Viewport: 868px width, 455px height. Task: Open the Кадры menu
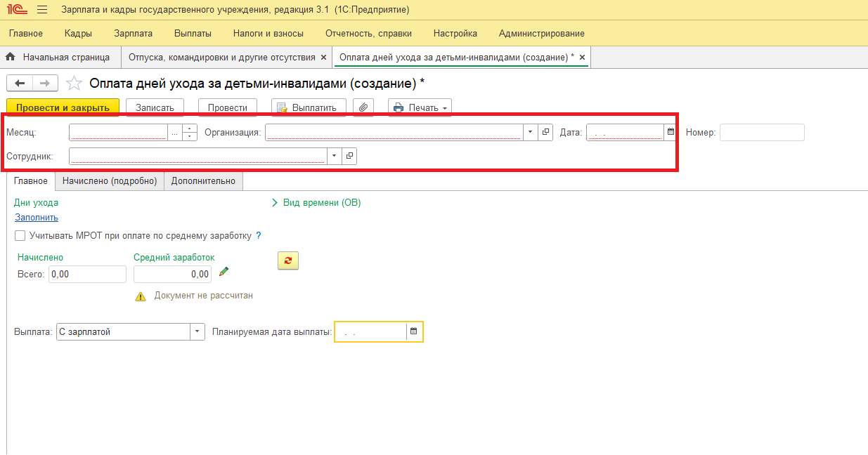(x=78, y=33)
